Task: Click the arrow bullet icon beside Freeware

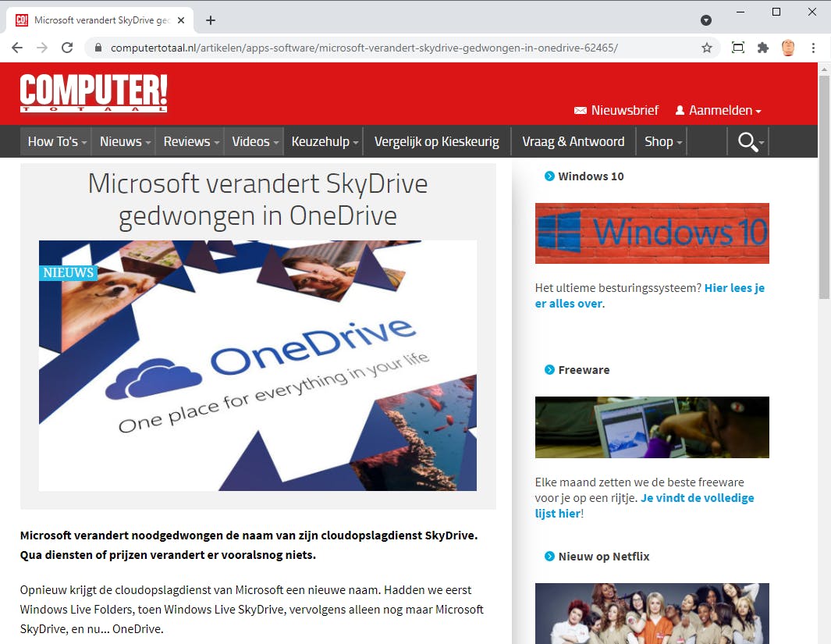Action: (549, 370)
